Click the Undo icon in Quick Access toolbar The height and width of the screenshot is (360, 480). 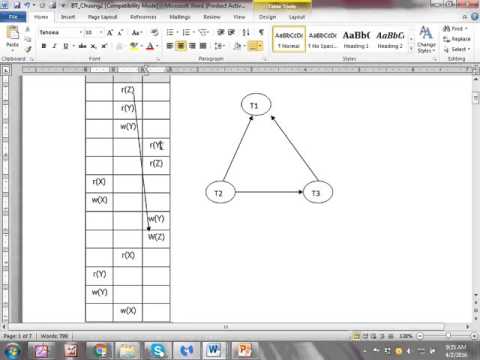[27, 5]
